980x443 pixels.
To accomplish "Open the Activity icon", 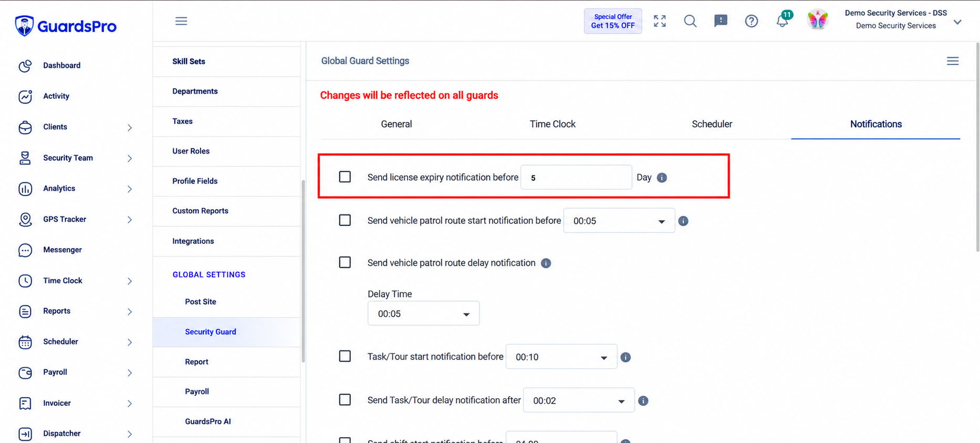I will coord(25,96).
